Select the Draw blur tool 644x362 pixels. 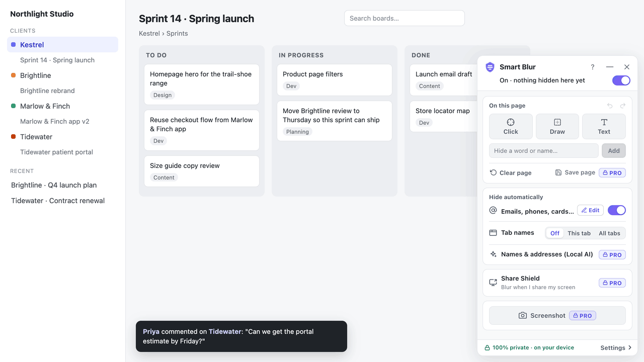tap(557, 126)
